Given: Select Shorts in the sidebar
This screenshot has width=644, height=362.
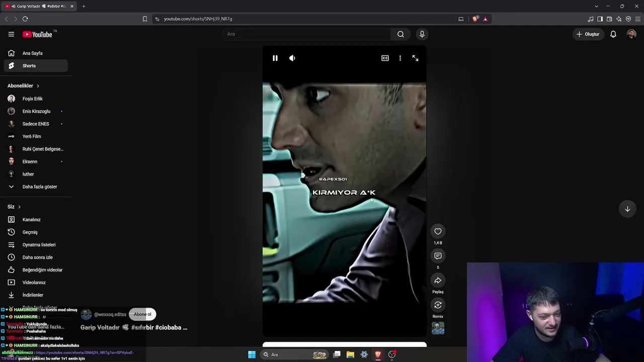Looking at the screenshot, I should coord(36,66).
